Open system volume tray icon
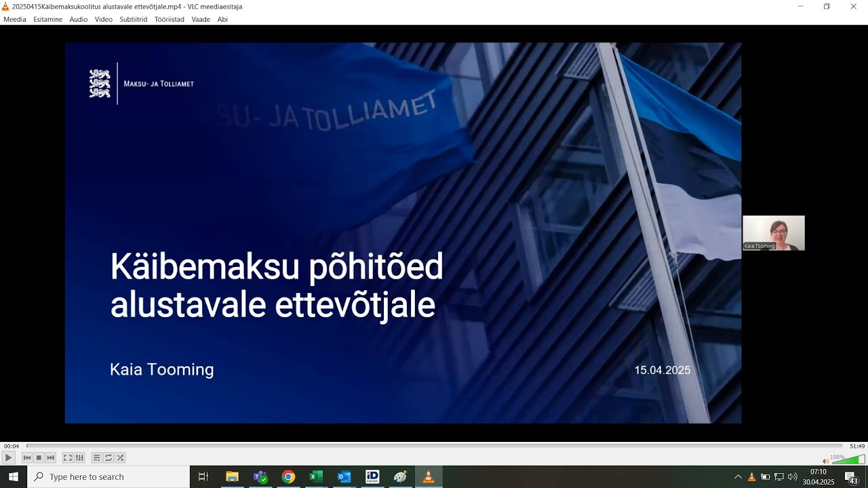868x488 pixels. coord(792,477)
